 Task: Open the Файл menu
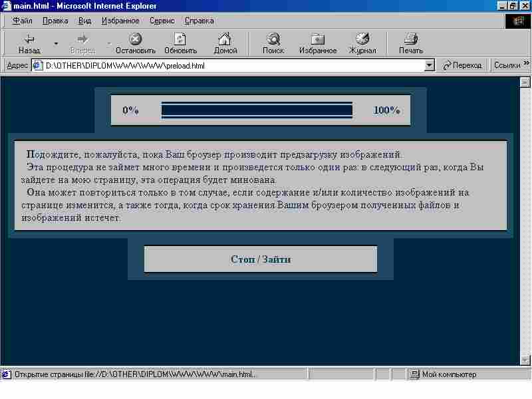(x=22, y=21)
